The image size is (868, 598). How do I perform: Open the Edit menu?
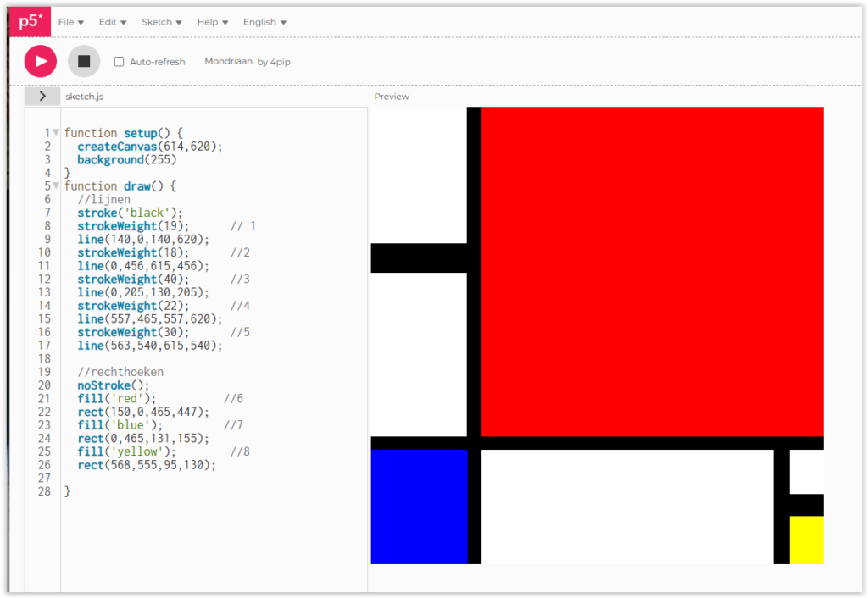pyautogui.click(x=113, y=22)
